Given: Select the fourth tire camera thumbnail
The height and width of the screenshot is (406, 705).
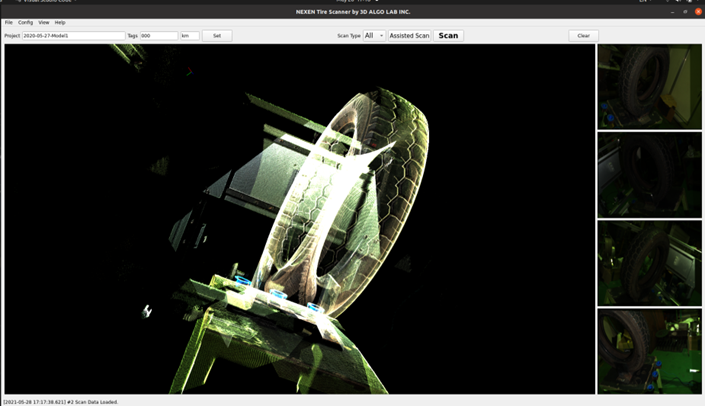Looking at the screenshot, I should click(649, 351).
